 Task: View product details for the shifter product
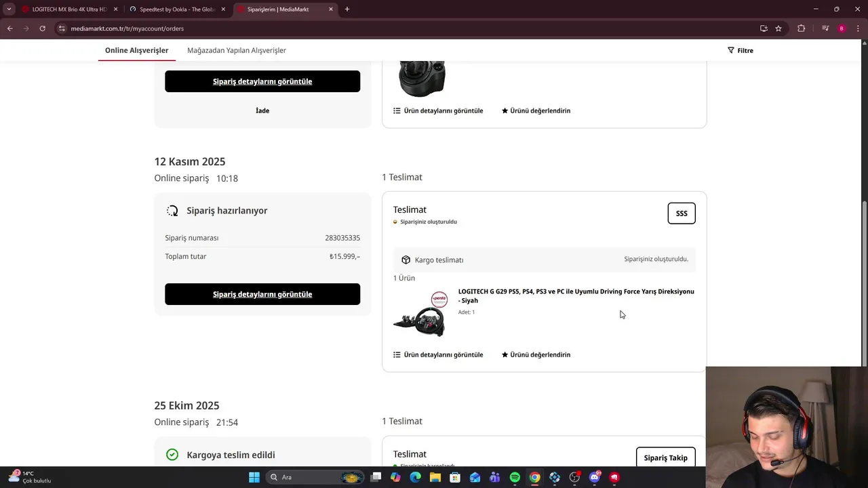coord(438,110)
